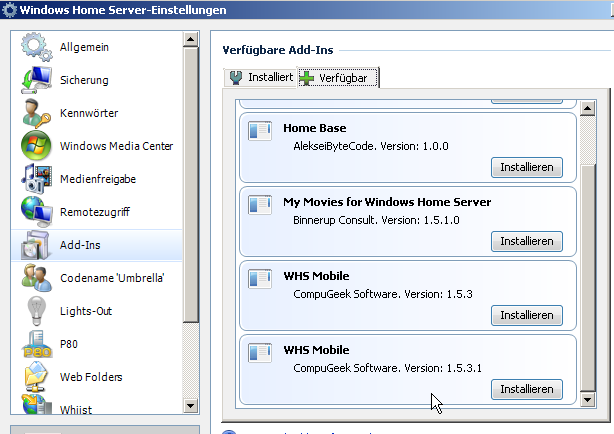Click the window title gear icon
The image size is (614, 434).
pos(9,10)
